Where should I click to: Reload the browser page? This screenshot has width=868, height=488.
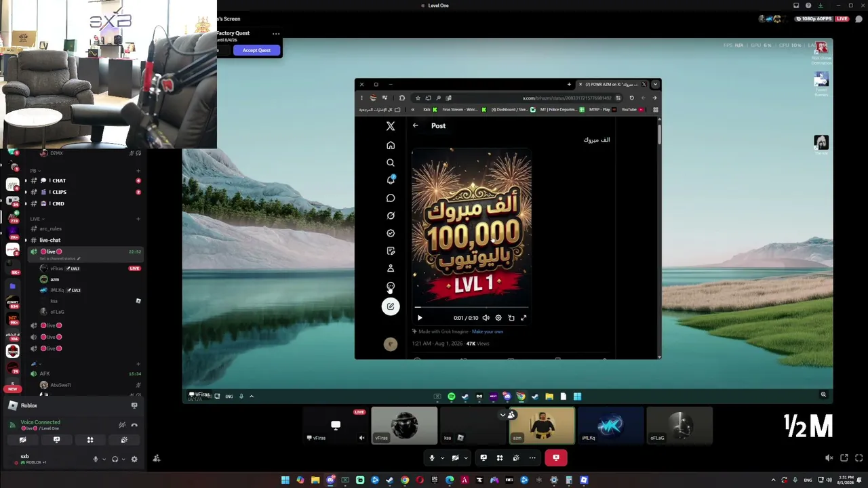(x=632, y=98)
